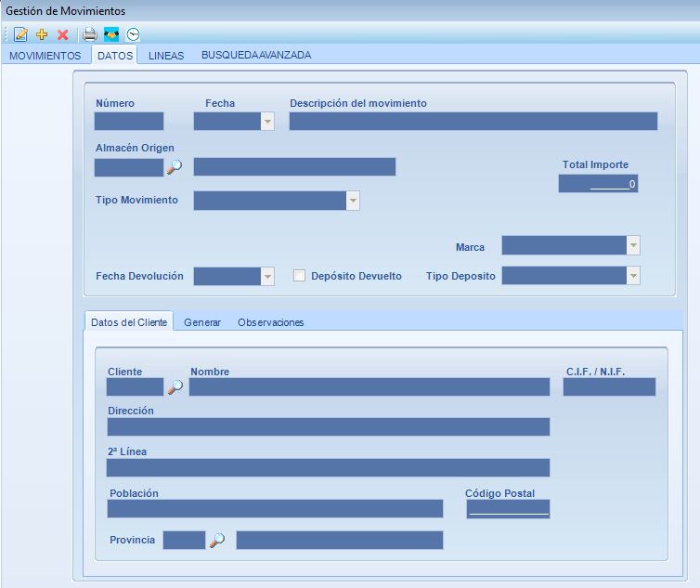Click the Marca combo box field
700x588 pixels.
(x=564, y=245)
